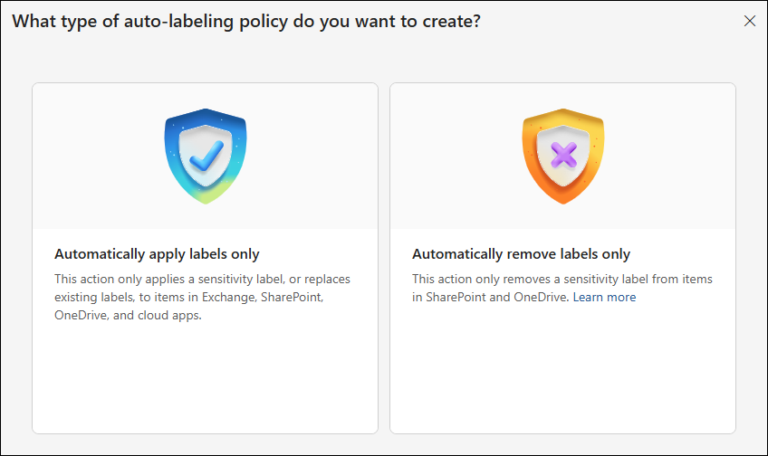Click the remove labels description text

[x=562, y=288]
